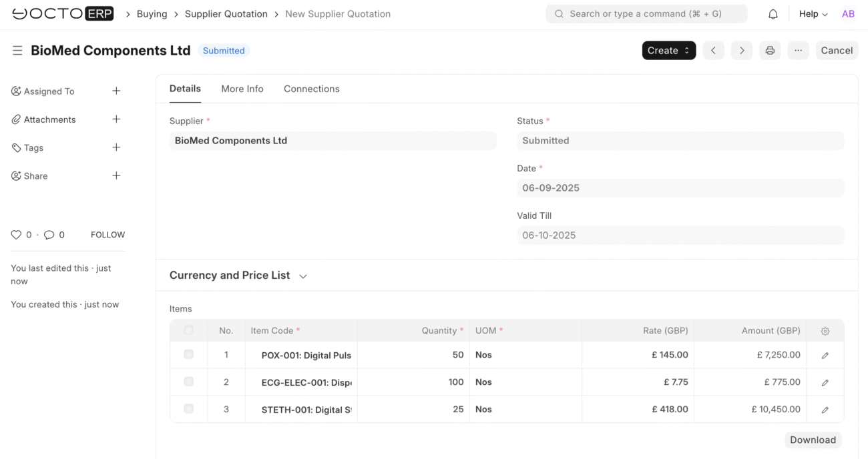Cancel the submitted quotation
The width and height of the screenshot is (868, 459).
click(x=837, y=51)
